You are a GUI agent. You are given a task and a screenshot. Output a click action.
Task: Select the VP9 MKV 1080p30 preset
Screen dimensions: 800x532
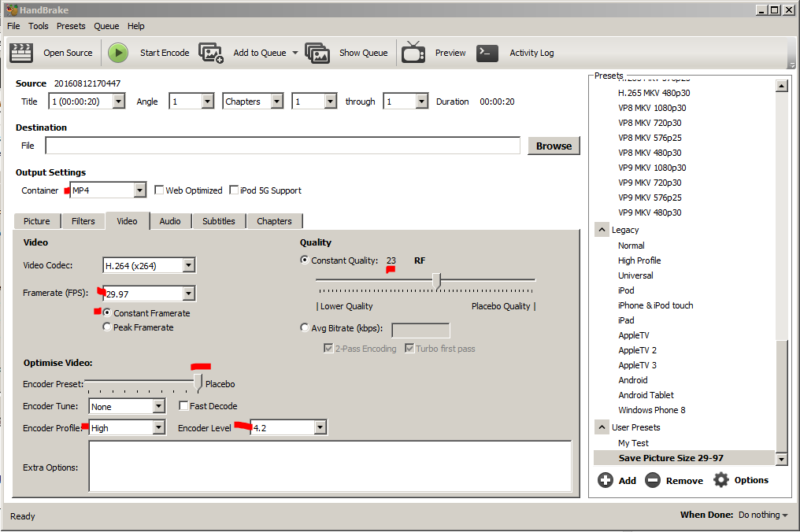coord(652,168)
